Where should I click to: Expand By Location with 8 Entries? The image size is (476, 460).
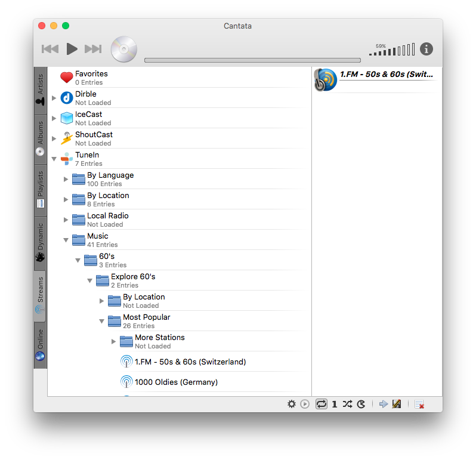click(66, 199)
